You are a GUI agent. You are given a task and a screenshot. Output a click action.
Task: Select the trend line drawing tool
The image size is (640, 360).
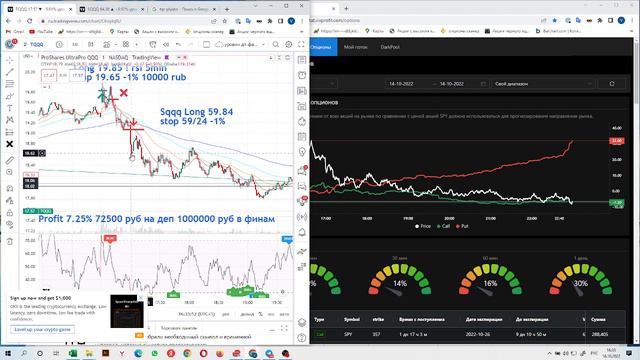pos(10,72)
